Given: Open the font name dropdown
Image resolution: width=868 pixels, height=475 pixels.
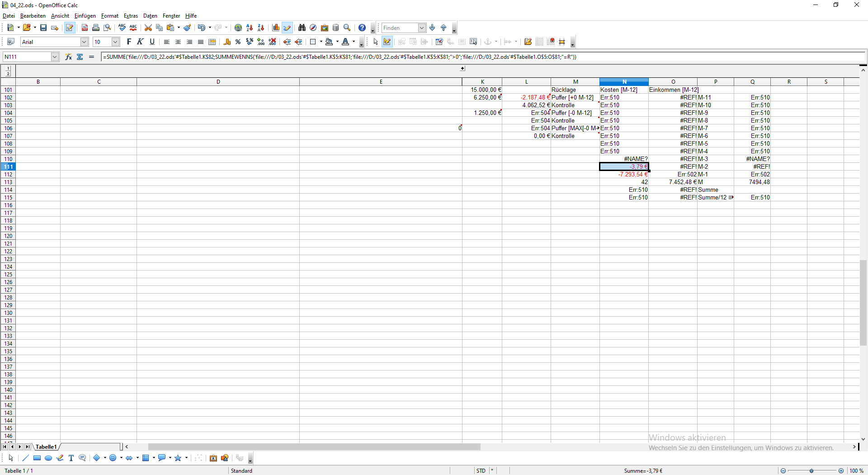Looking at the screenshot, I should 84,42.
